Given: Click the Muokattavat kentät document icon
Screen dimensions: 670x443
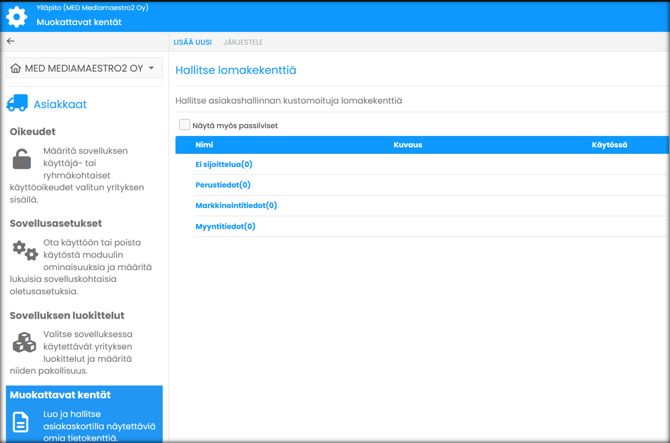Looking at the screenshot, I should pyautogui.click(x=21, y=422).
